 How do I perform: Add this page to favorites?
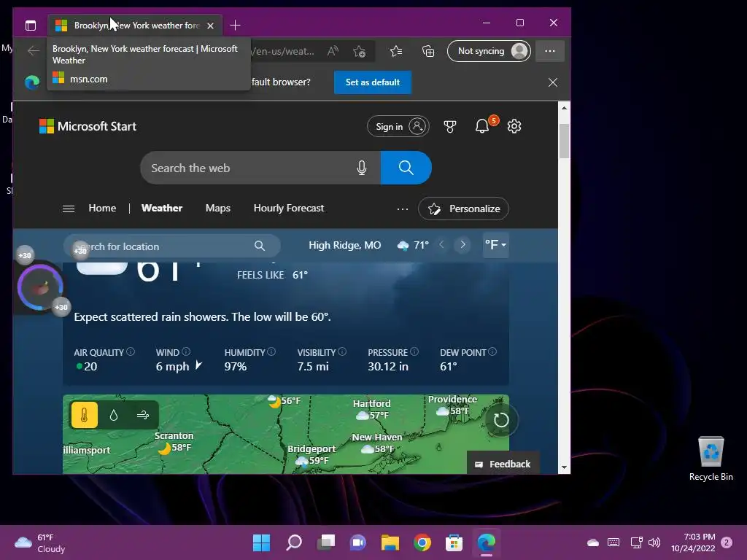tap(359, 51)
